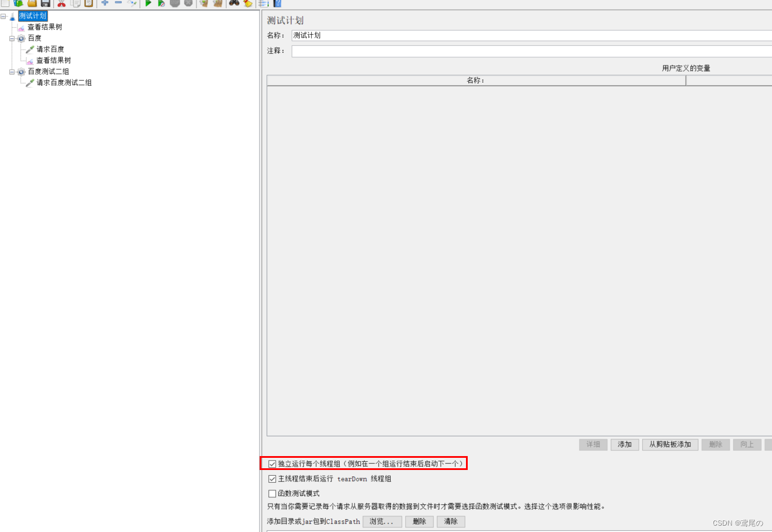Screen dimensions: 772x532
Task: Click the Open file folder icon
Action: point(32,3)
